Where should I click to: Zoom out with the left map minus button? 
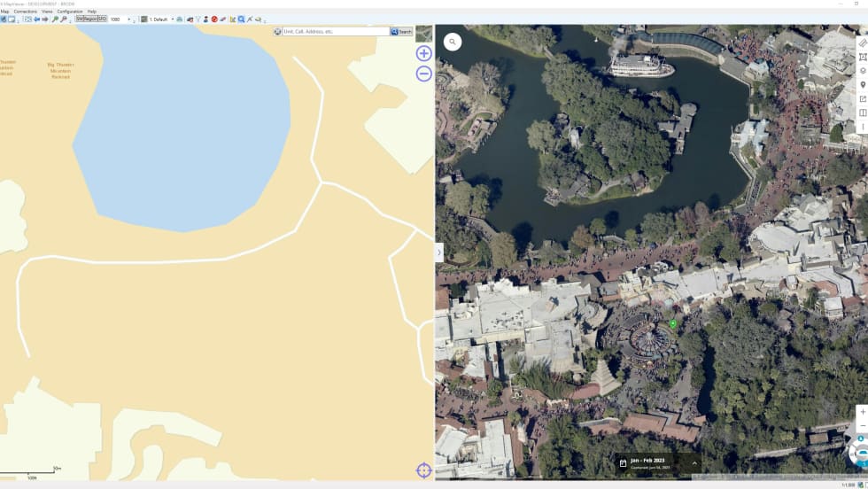[x=423, y=74]
